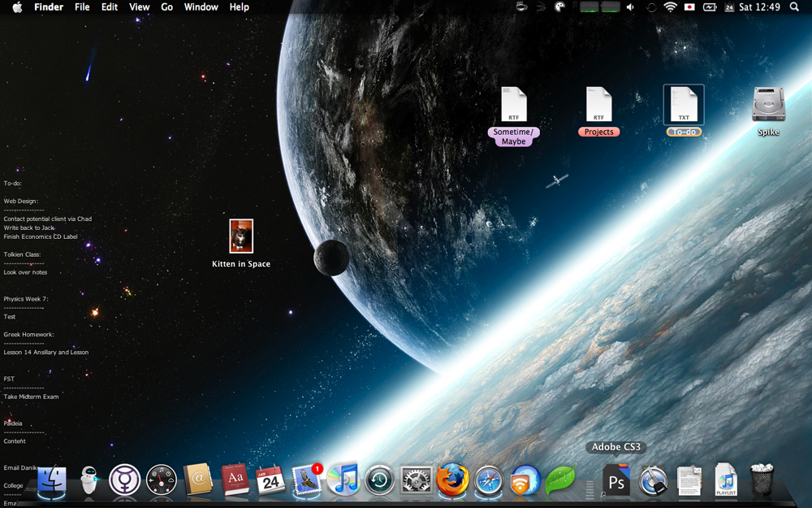Launch Firefox from the Dock
Screen dimensions: 812x508
(452, 480)
